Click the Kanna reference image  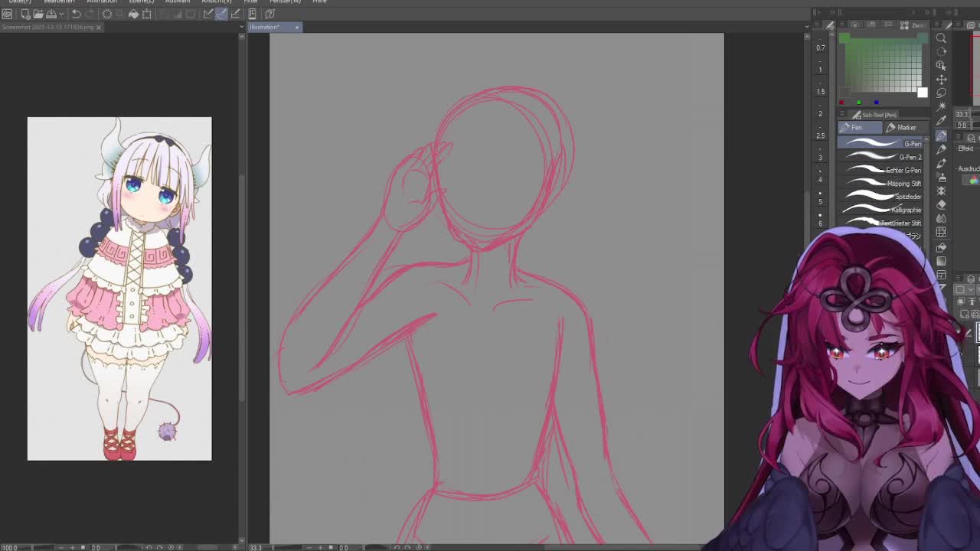point(119,289)
